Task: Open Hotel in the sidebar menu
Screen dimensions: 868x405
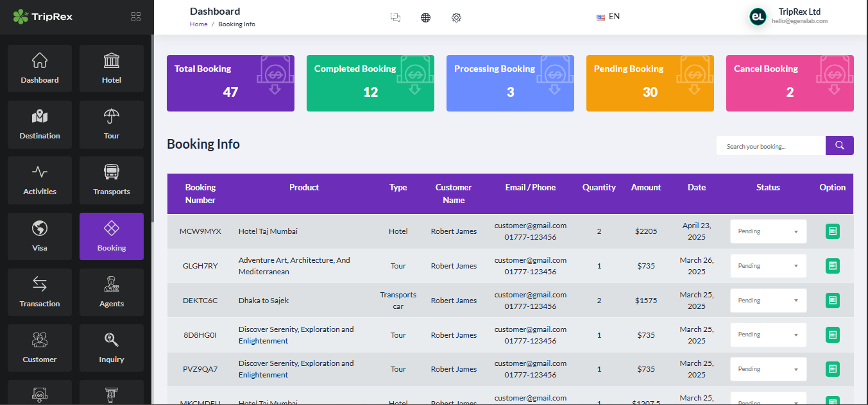Action: tap(112, 69)
